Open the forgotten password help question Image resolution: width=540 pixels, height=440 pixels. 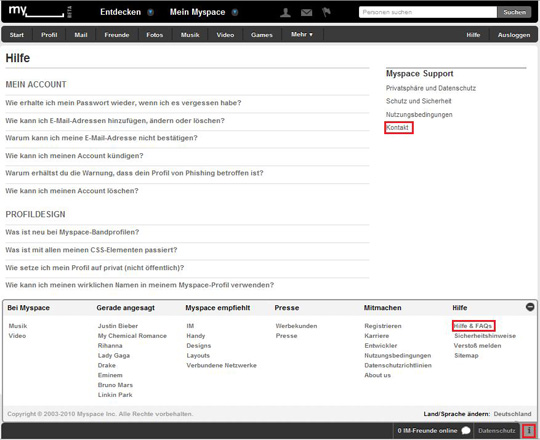pos(123,103)
